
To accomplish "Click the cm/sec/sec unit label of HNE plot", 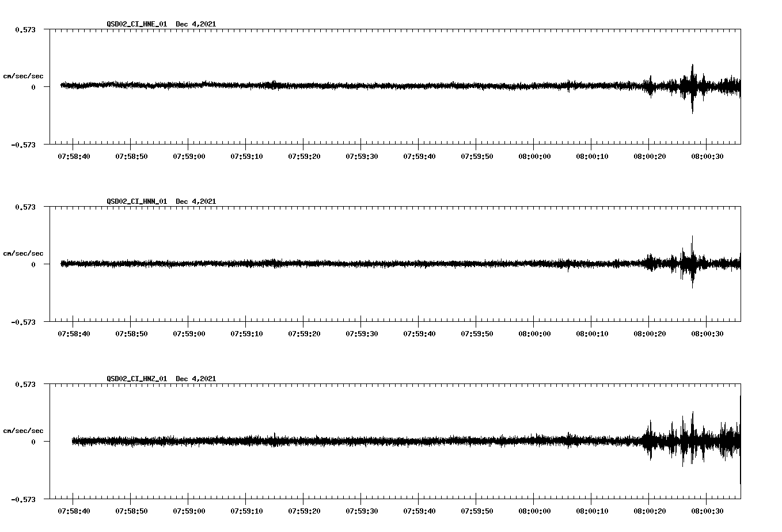I will coord(23,76).
